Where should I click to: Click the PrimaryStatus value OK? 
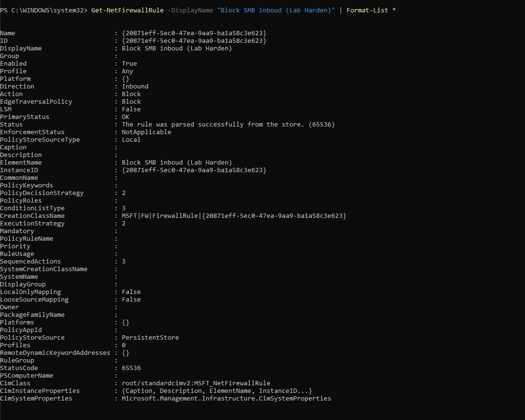pos(125,117)
